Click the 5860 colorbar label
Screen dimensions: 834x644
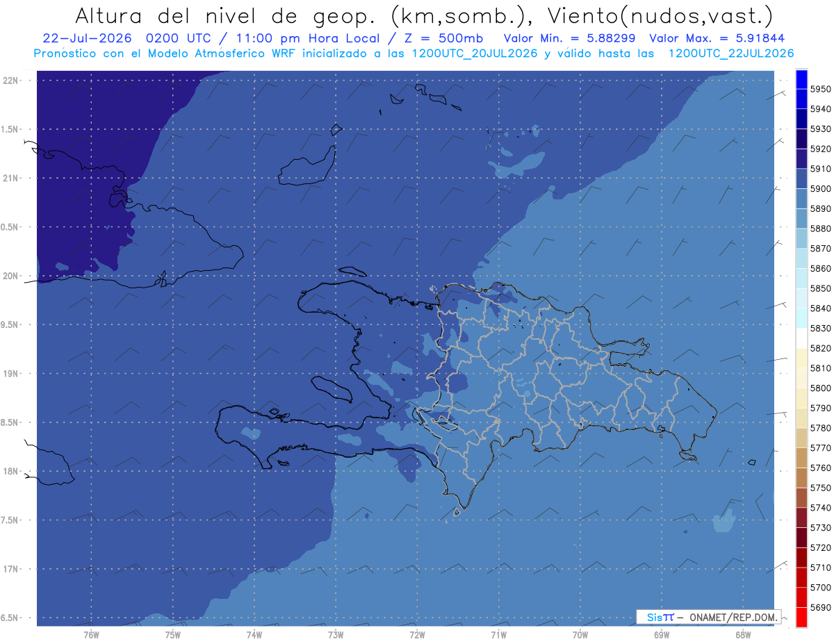point(821,268)
